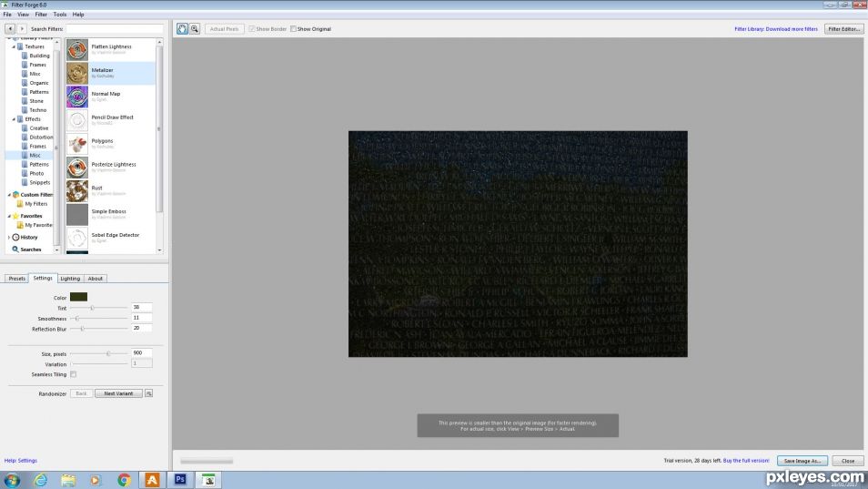Select the Simple Emboss thumbnail
Screen dimensions: 868x489
[x=77, y=214]
